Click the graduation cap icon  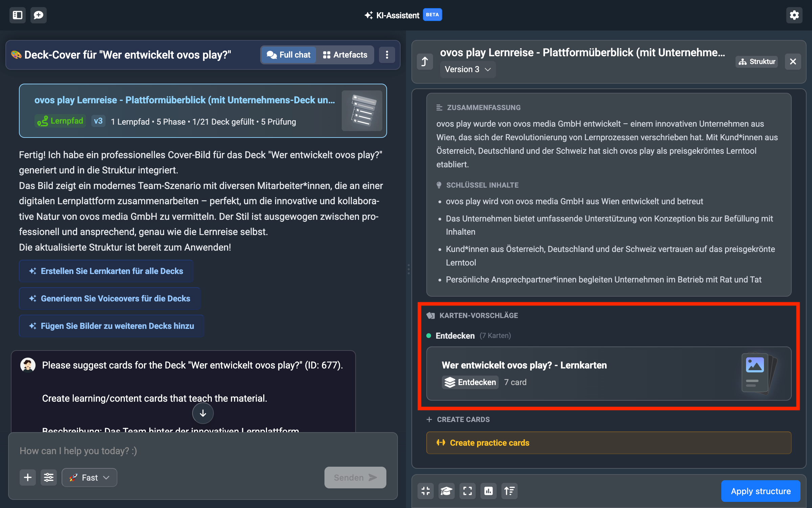click(x=447, y=491)
